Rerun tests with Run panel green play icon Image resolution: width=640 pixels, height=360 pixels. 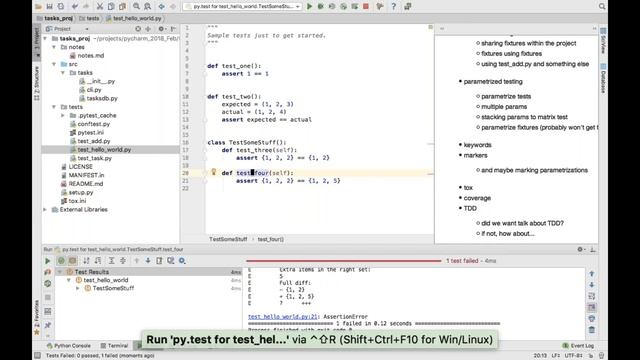47,261
